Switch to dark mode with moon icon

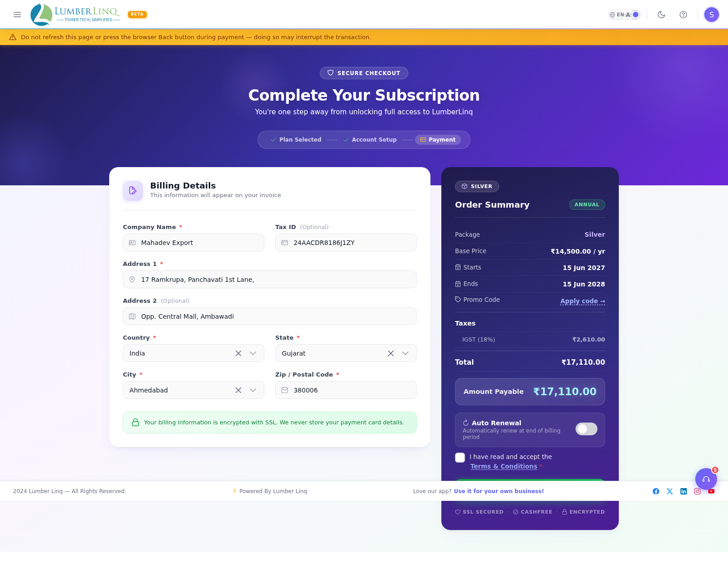[x=662, y=15]
